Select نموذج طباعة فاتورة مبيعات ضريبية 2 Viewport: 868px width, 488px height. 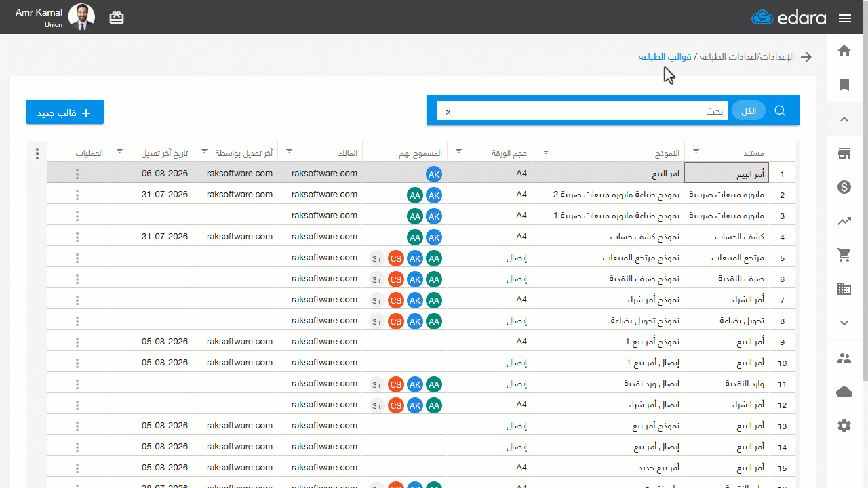point(617,195)
